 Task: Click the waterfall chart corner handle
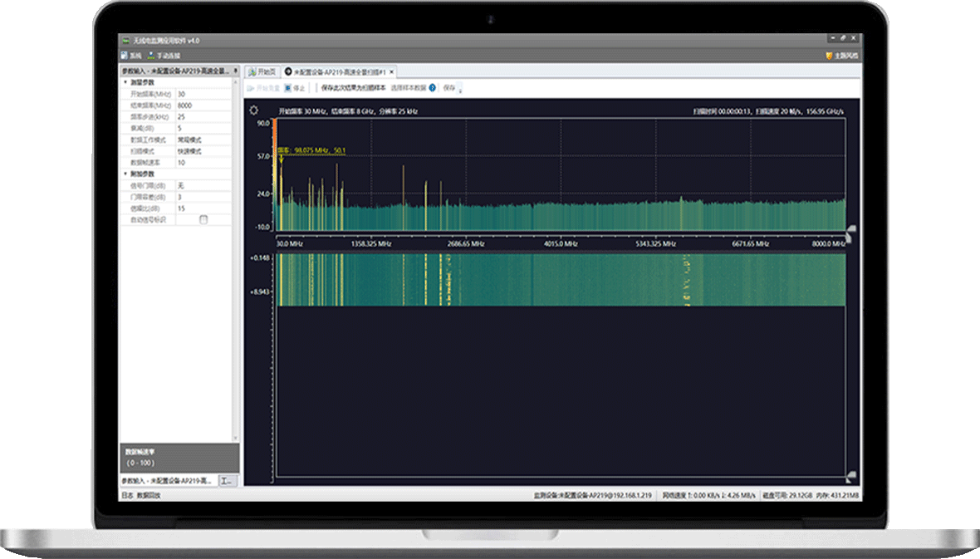pyautogui.click(x=850, y=476)
